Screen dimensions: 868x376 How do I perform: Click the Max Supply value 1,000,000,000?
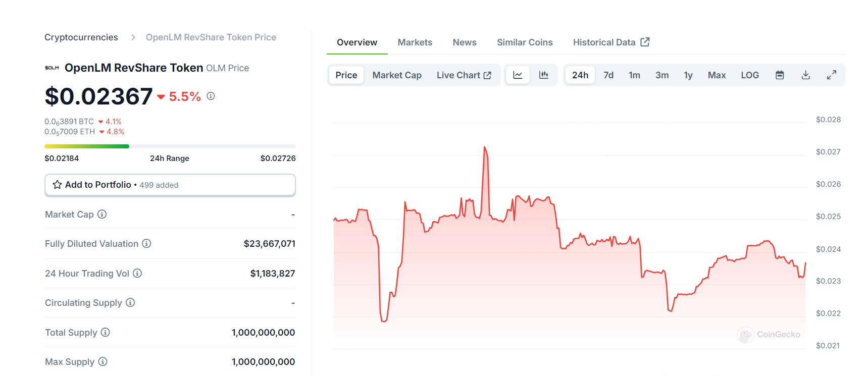[x=263, y=362]
